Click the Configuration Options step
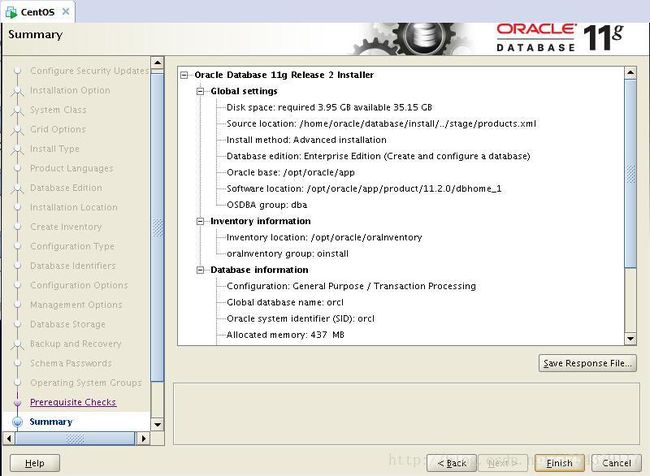 click(79, 285)
